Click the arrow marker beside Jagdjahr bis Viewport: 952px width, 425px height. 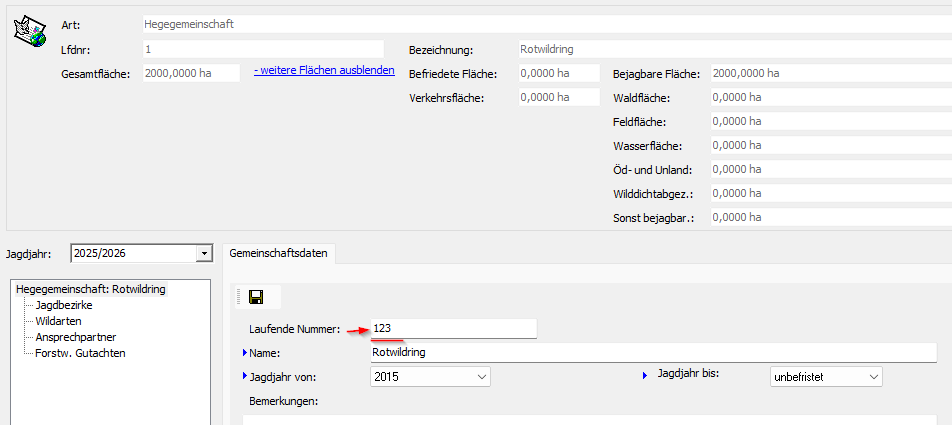tap(646, 375)
